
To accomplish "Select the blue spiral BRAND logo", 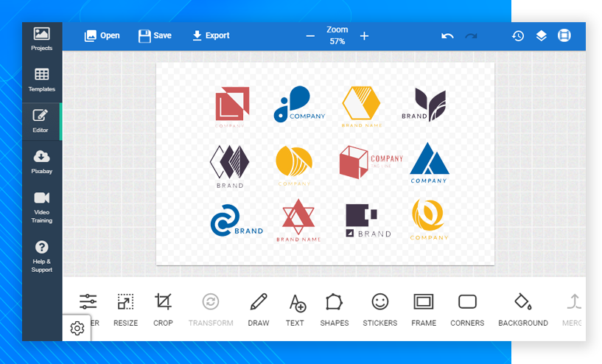I will coord(237,220).
